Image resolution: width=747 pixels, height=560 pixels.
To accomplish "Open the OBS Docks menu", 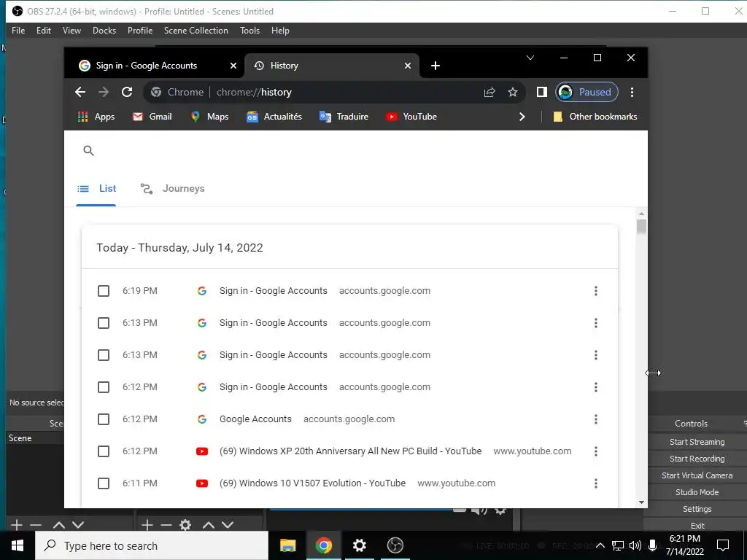I will 104,31.
